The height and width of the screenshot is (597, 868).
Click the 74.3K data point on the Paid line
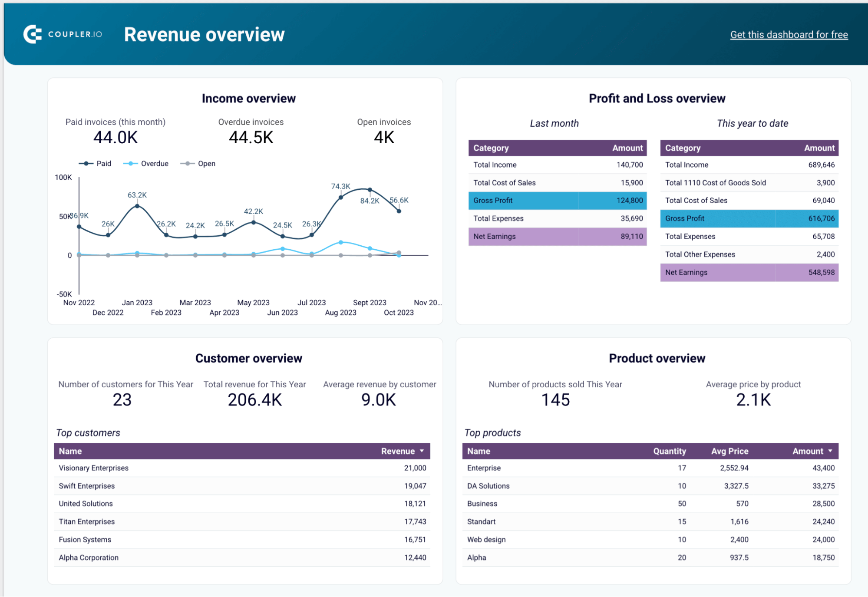[340, 198]
